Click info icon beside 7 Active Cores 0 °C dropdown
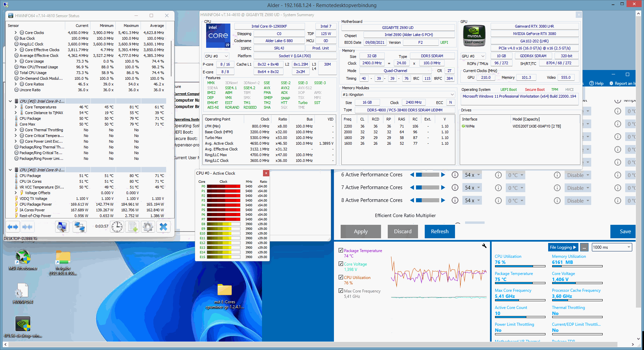Screen dimensions: 644x350 (498, 188)
